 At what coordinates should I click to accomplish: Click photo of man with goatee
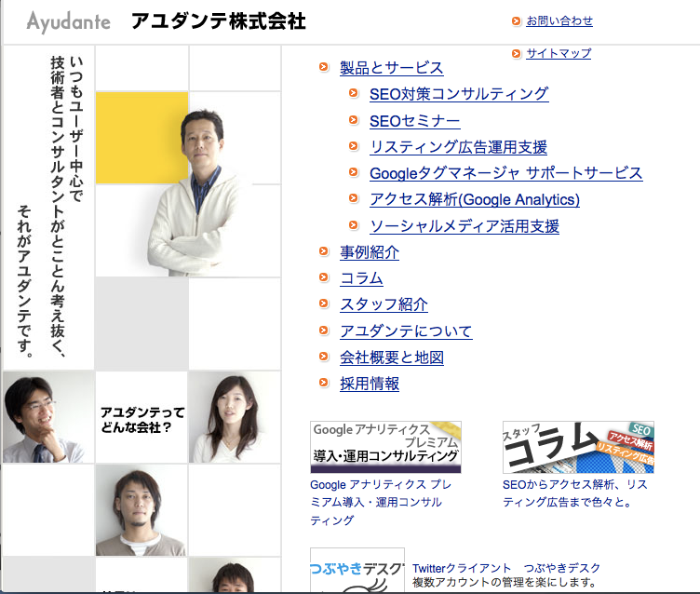pyautogui.click(x=141, y=510)
